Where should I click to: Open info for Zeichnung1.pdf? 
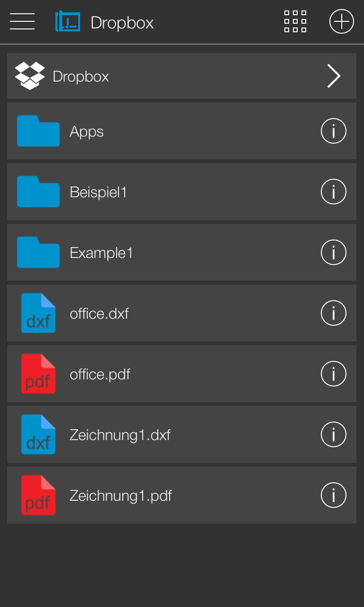click(x=334, y=495)
